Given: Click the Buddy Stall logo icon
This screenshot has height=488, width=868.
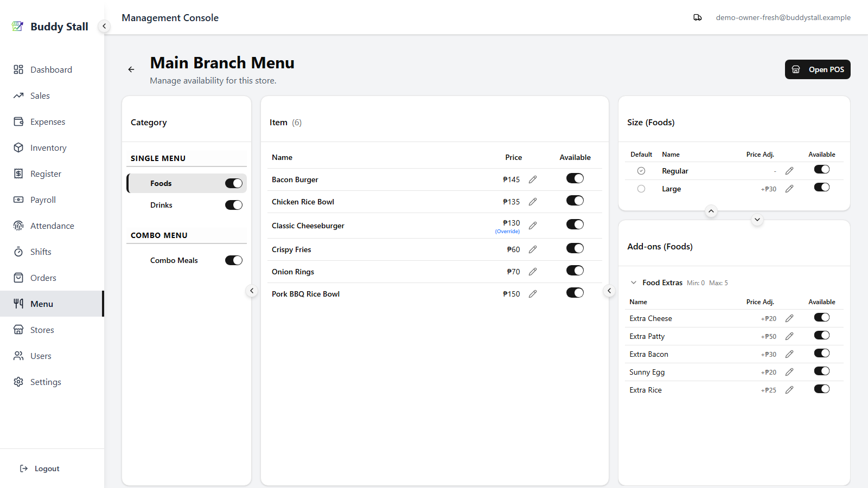Looking at the screenshot, I should pyautogui.click(x=18, y=26).
